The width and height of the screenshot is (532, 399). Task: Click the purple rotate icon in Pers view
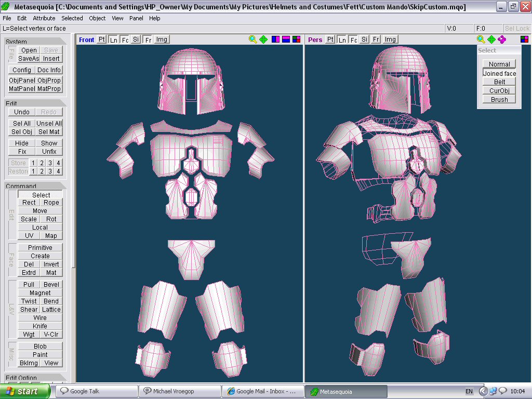502,39
